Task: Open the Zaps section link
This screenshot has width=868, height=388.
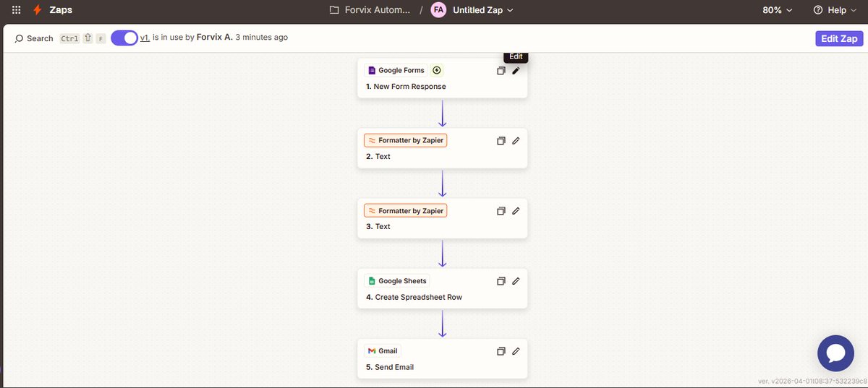Action: 60,10
